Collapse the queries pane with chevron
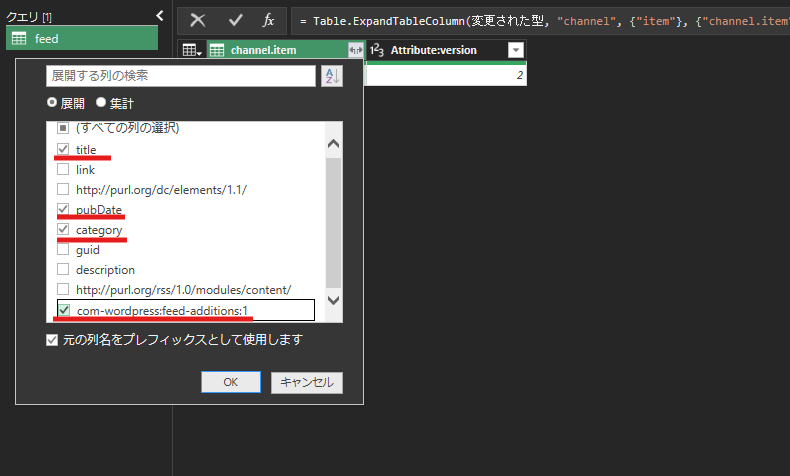Screen dimensions: 790x476 coord(159,16)
